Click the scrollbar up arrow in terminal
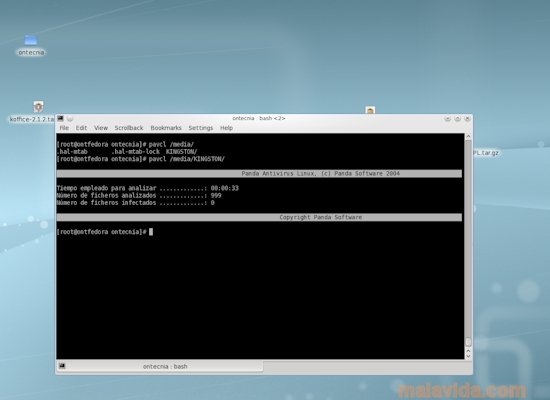This screenshot has width=550, height=400. pos(468,136)
